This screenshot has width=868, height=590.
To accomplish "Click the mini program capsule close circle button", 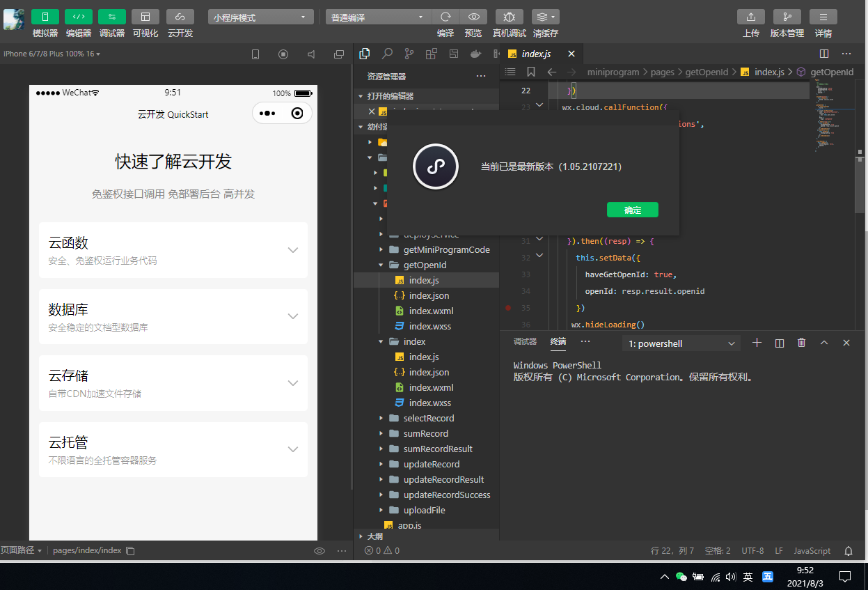I will click(x=297, y=113).
